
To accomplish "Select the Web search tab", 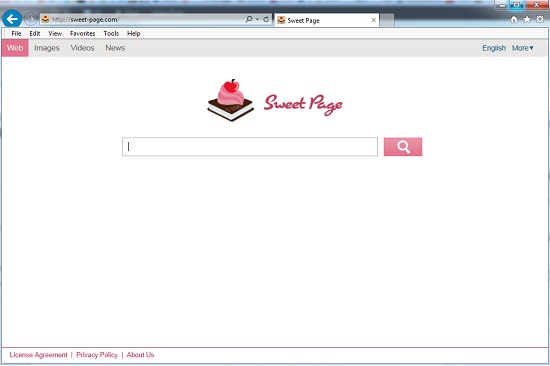I will pos(15,48).
